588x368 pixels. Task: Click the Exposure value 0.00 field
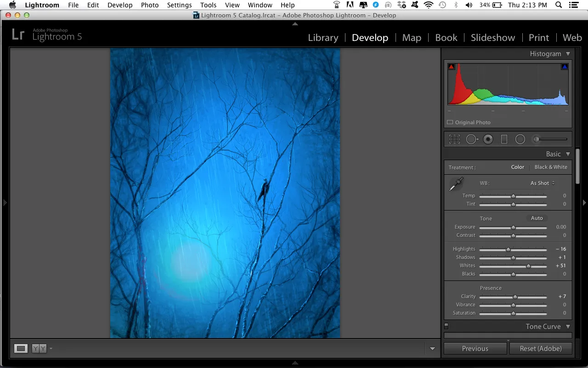point(561,227)
